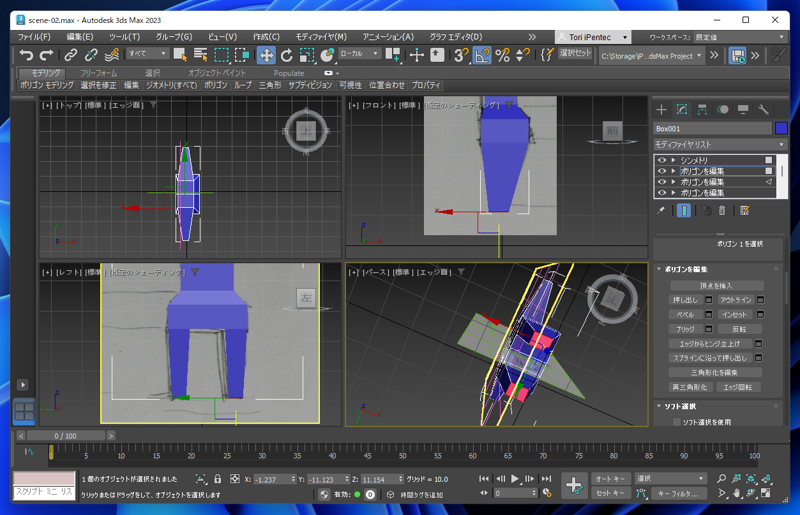Click the time slider 0 / 100 handle
The height and width of the screenshot is (515, 800).
click(65, 436)
